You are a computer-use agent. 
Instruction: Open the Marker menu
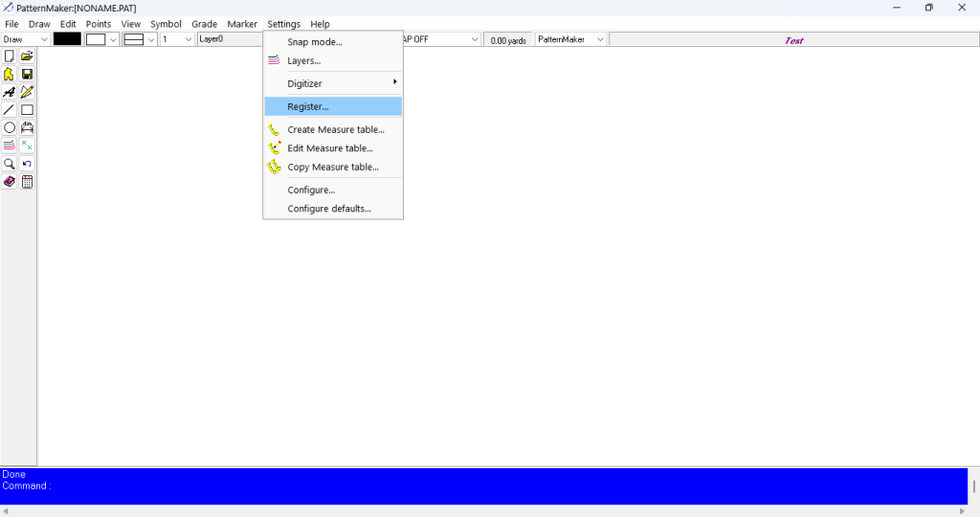pos(242,24)
